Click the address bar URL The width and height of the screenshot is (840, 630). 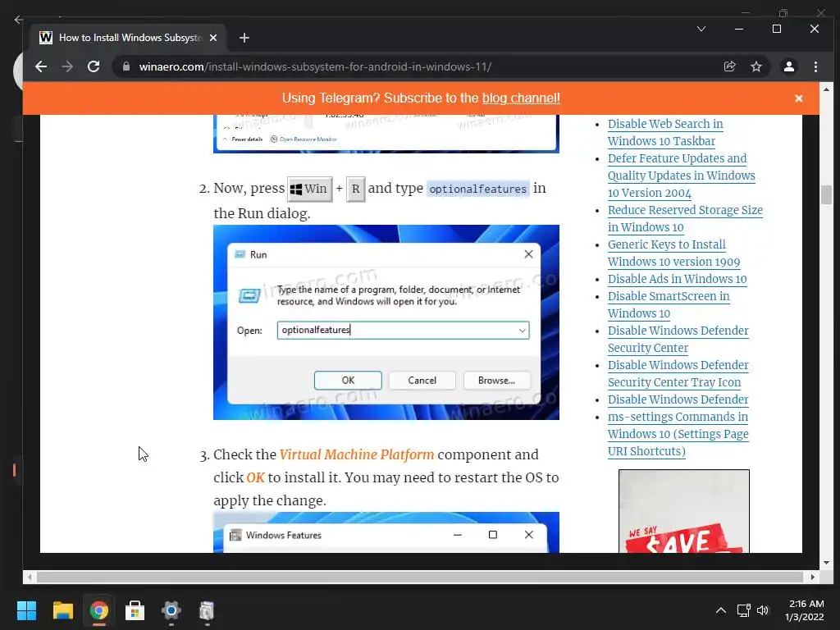click(315, 67)
